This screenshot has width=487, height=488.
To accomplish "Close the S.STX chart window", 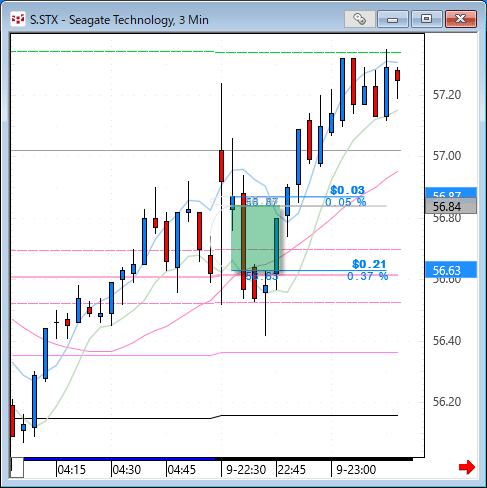I will coord(460,19).
